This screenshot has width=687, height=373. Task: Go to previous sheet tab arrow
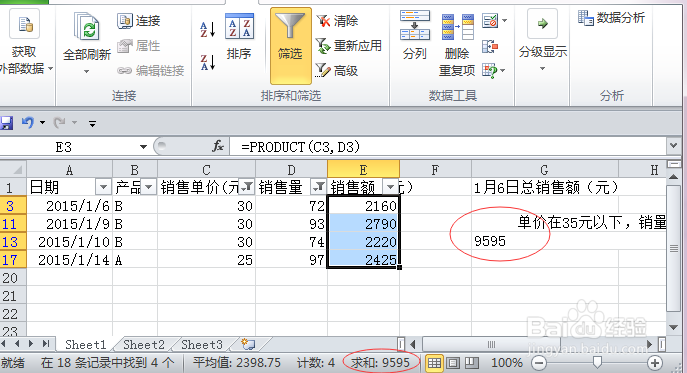(x=18, y=344)
